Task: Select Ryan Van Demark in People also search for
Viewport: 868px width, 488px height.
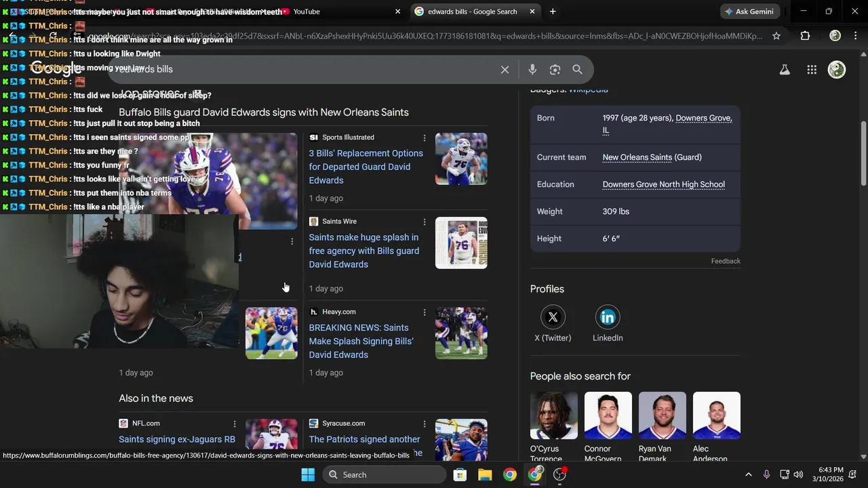Action: pos(662,426)
